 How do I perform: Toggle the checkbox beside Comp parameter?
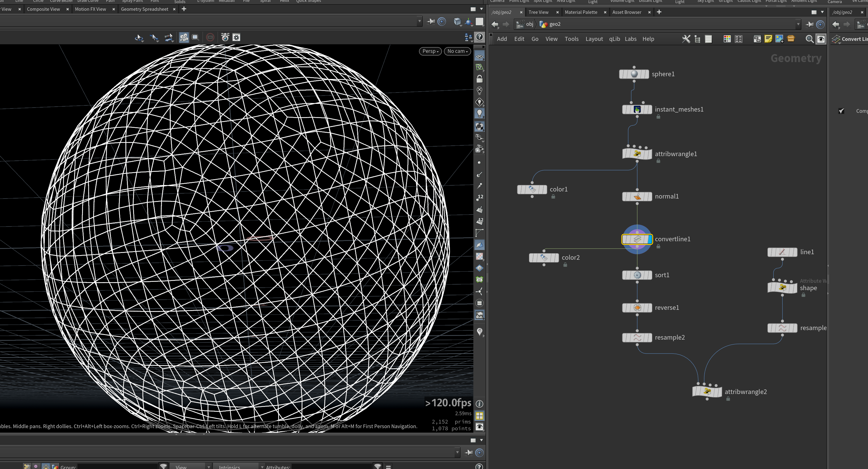(841, 111)
